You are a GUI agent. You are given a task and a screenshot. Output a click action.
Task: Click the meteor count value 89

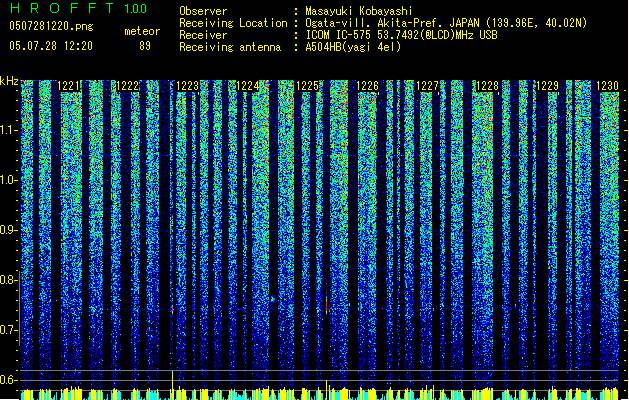click(x=145, y=46)
